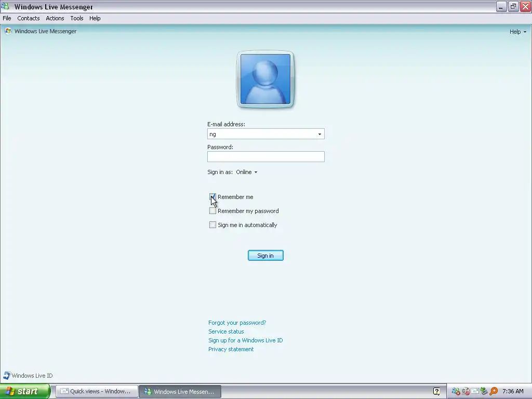The image size is (532, 399).
Task: Open the Privacy statement link
Action: 231,349
